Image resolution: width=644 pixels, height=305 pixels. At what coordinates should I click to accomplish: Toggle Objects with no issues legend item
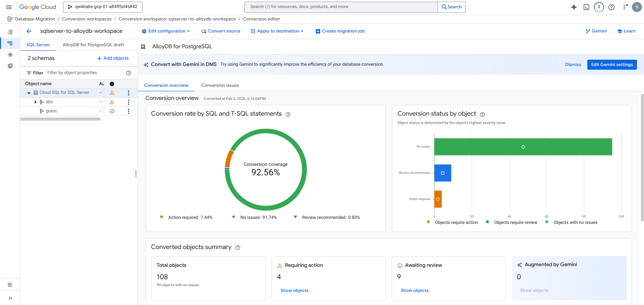pos(571,223)
